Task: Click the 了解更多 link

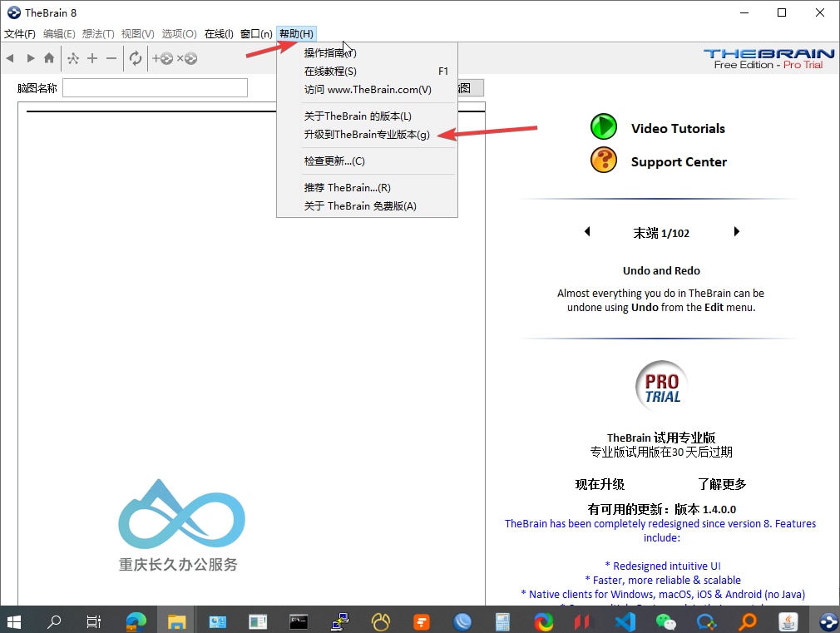Action: coord(722,485)
